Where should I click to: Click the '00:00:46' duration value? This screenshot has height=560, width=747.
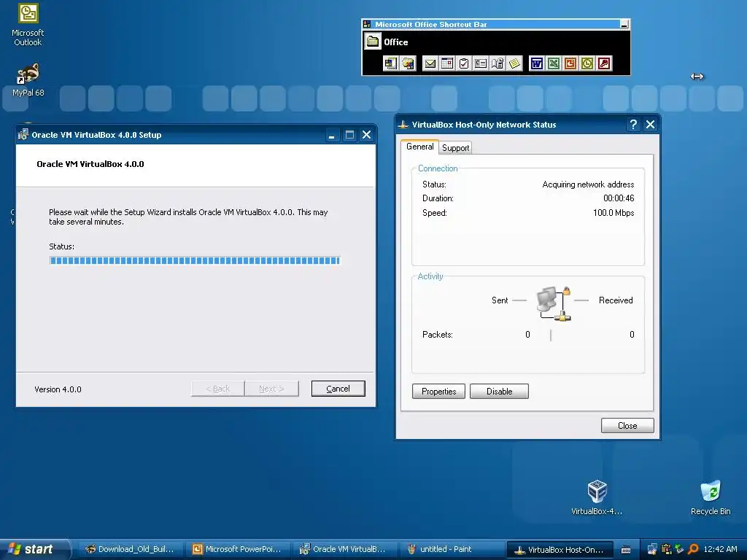click(x=619, y=198)
